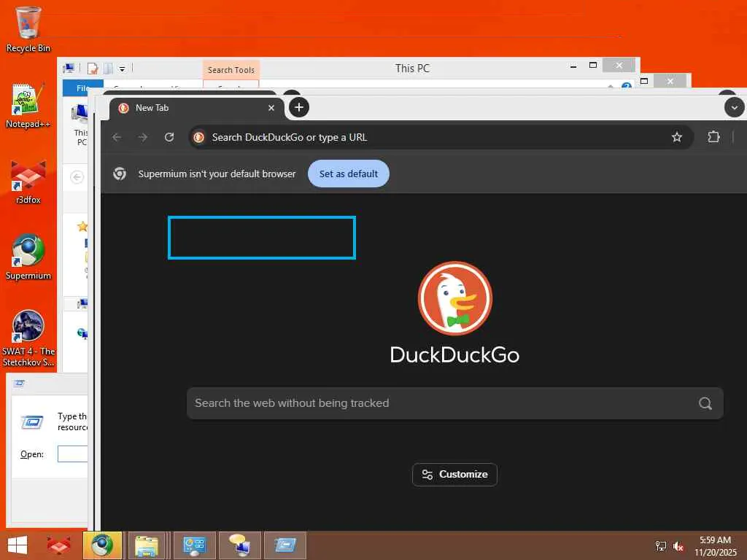
Task: Go forward in the Supermium browser
Action: click(143, 138)
